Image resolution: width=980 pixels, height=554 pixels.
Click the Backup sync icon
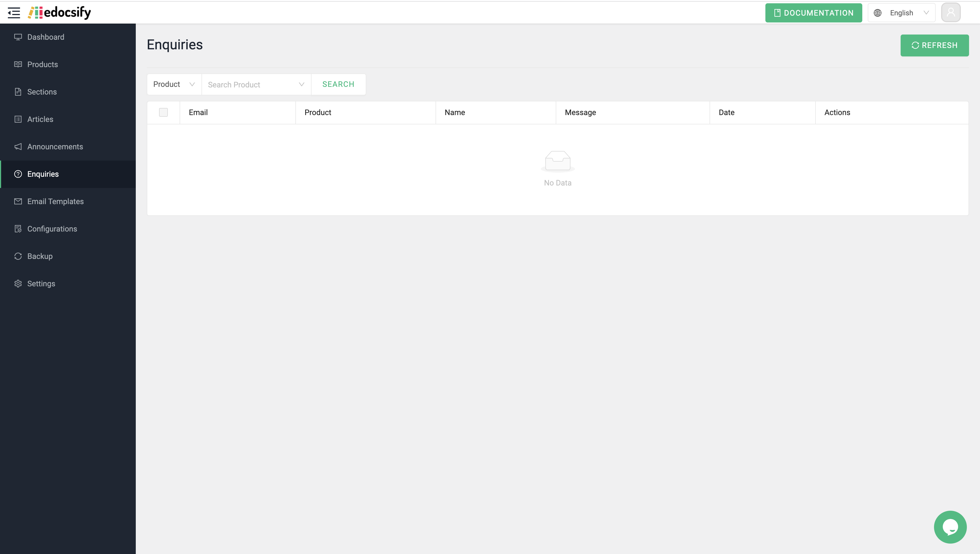click(x=18, y=256)
